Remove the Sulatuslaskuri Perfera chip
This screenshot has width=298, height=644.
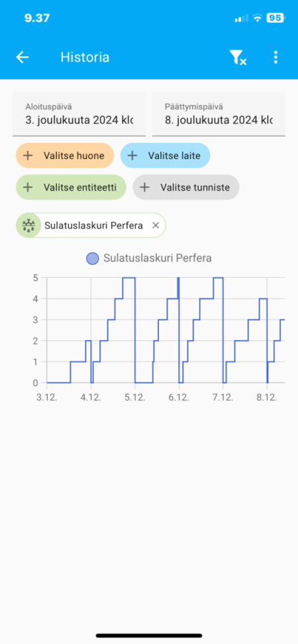click(156, 225)
